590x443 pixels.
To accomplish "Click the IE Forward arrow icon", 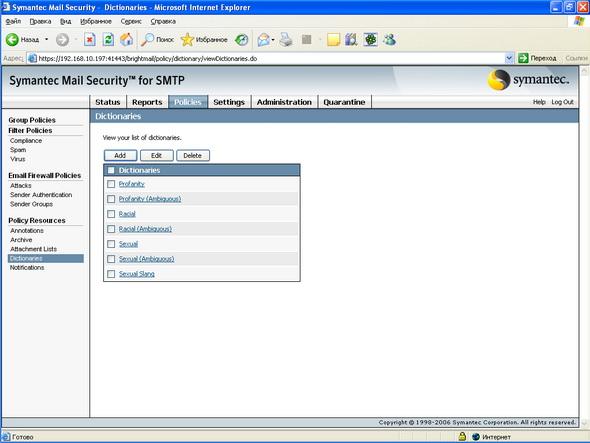I will pos(62,40).
